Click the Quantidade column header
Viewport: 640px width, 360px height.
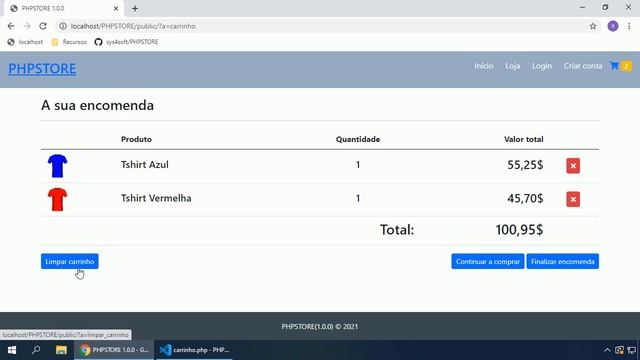[x=358, y=139]
